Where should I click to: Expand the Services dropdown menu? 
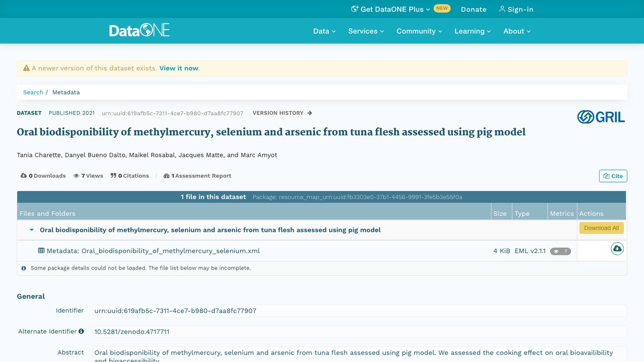tap(366, 31)
